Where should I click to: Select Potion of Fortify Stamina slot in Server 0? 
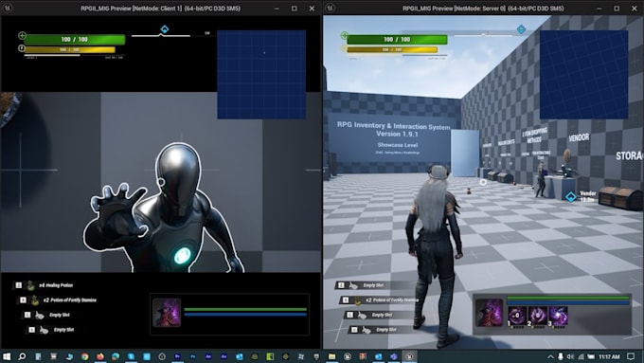tap(380, 300)
